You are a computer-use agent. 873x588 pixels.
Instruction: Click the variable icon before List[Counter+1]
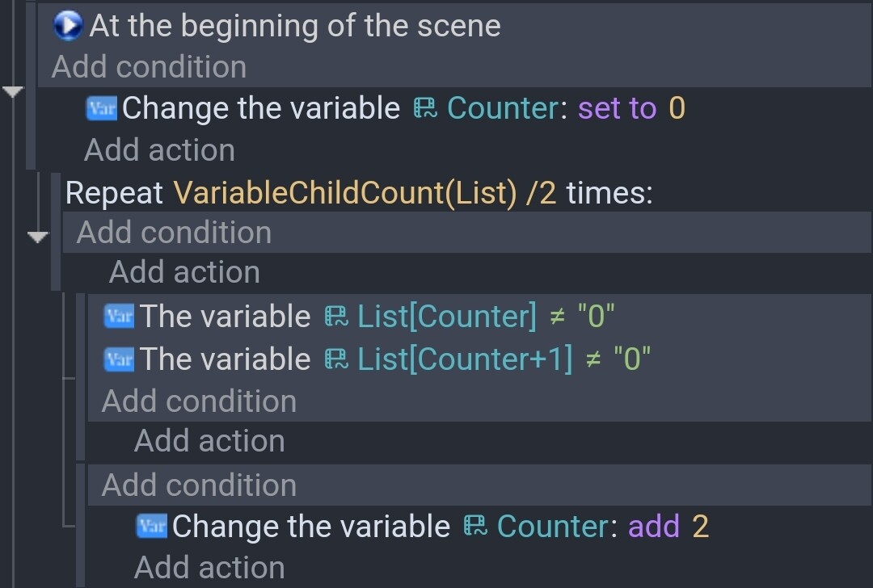point(336,359)
